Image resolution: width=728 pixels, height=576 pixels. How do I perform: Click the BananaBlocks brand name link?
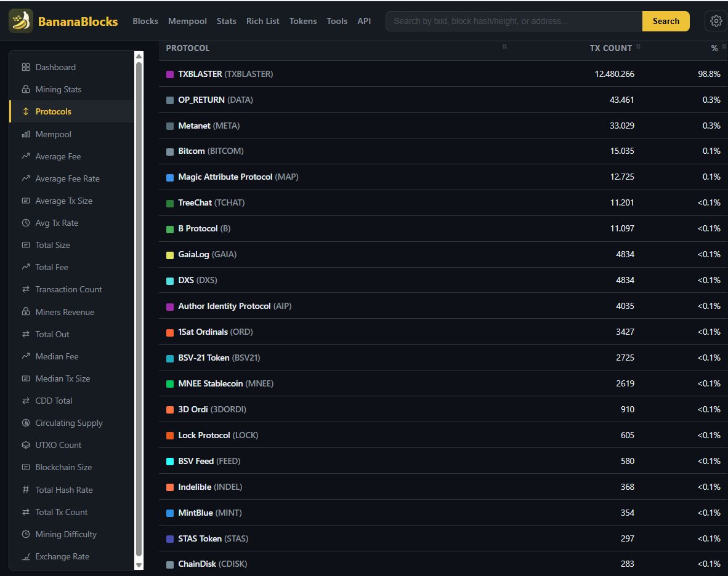78,22
